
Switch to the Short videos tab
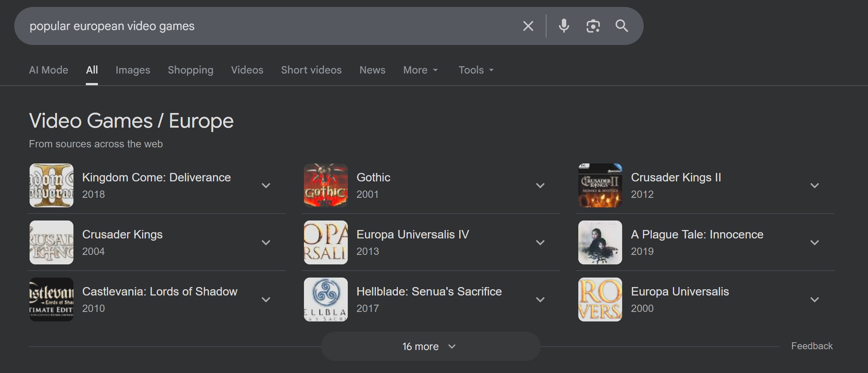tap(311, 70)
